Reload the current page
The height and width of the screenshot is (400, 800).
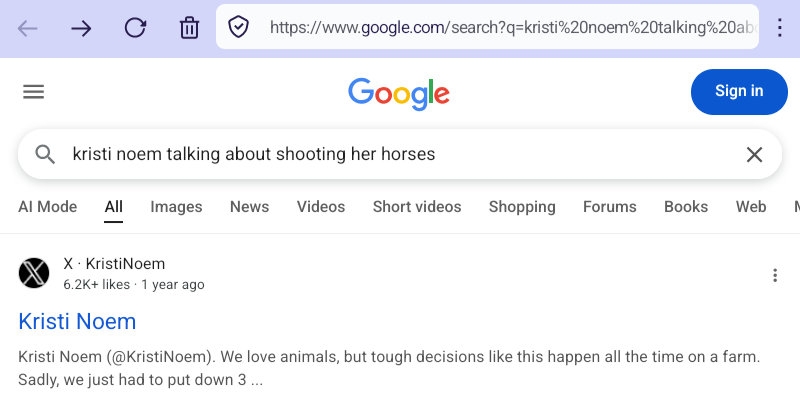point(135,28)
